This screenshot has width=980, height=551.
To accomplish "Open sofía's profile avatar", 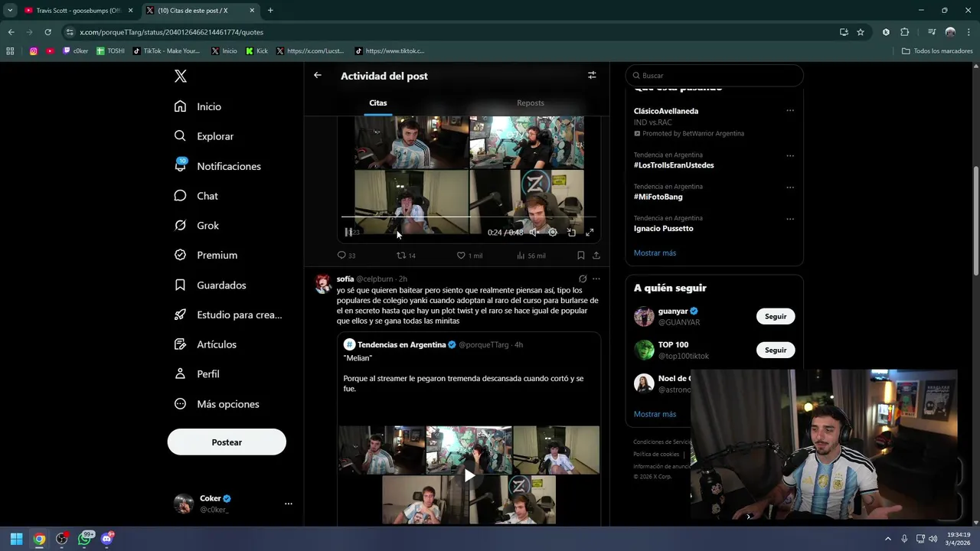I will pos(323,284).
